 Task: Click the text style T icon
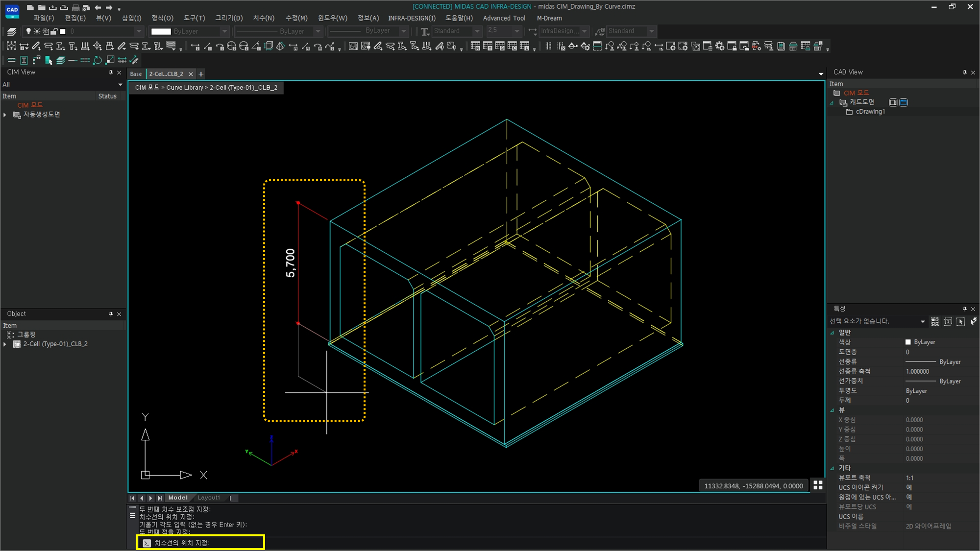424,31
